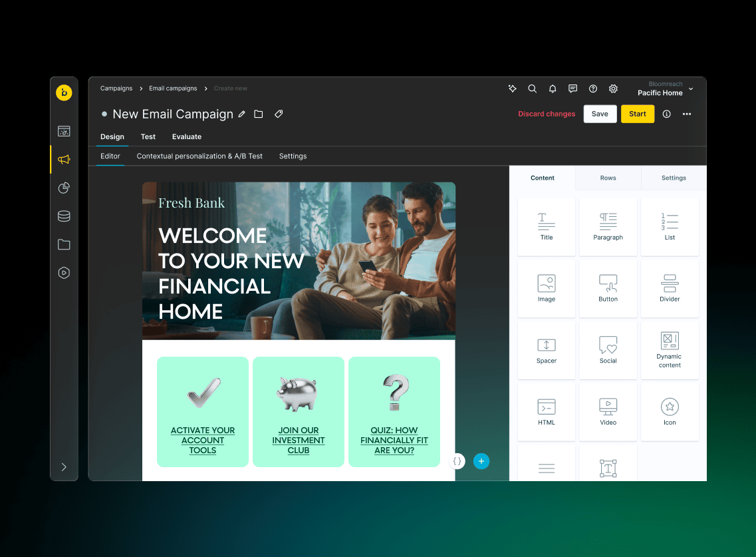Click the curly braces personalization icon
Image resolution: width=756 pixels, height=557 pixels.
(x=457, y=461)
